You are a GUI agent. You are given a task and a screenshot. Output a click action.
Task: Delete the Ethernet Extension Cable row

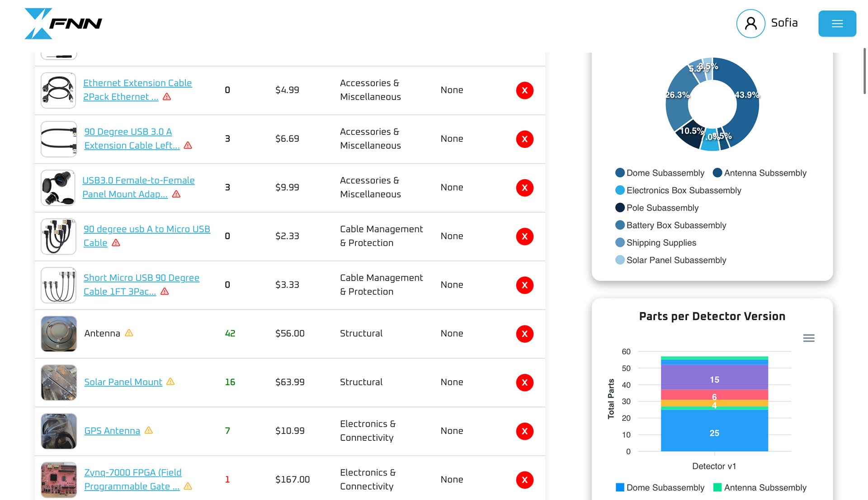click(524, 90)
